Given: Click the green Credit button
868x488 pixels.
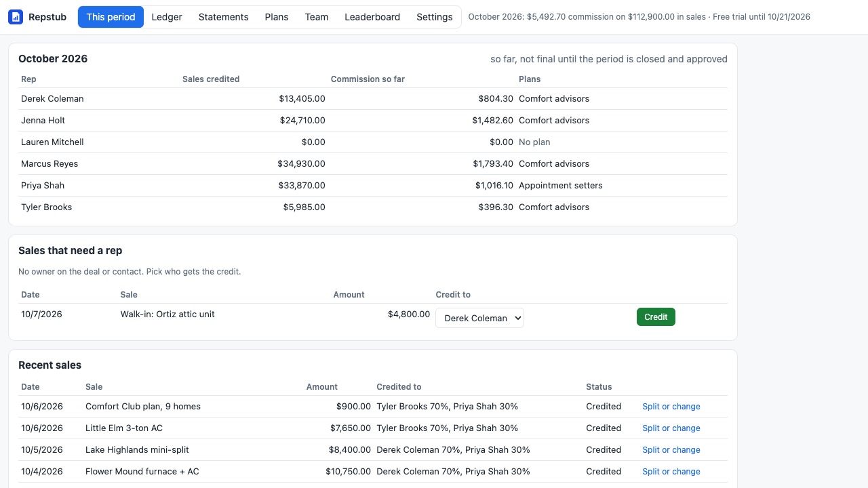Looking at the screenshot, I should [x=656, y=317].
